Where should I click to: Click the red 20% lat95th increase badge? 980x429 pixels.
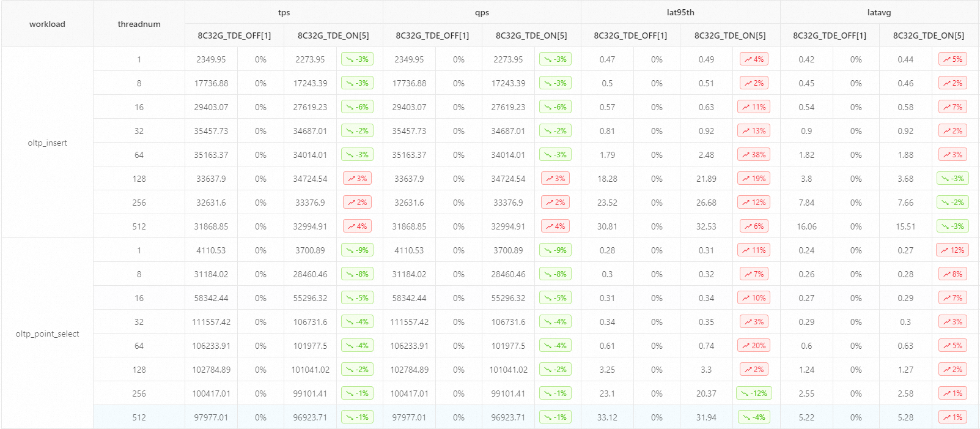click(x=754, y=346)
